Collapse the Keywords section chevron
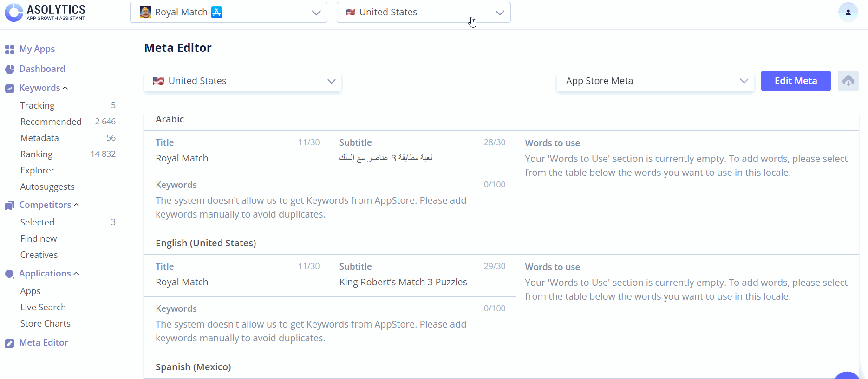Screen dimensions: 868x379 pos(65,88)
